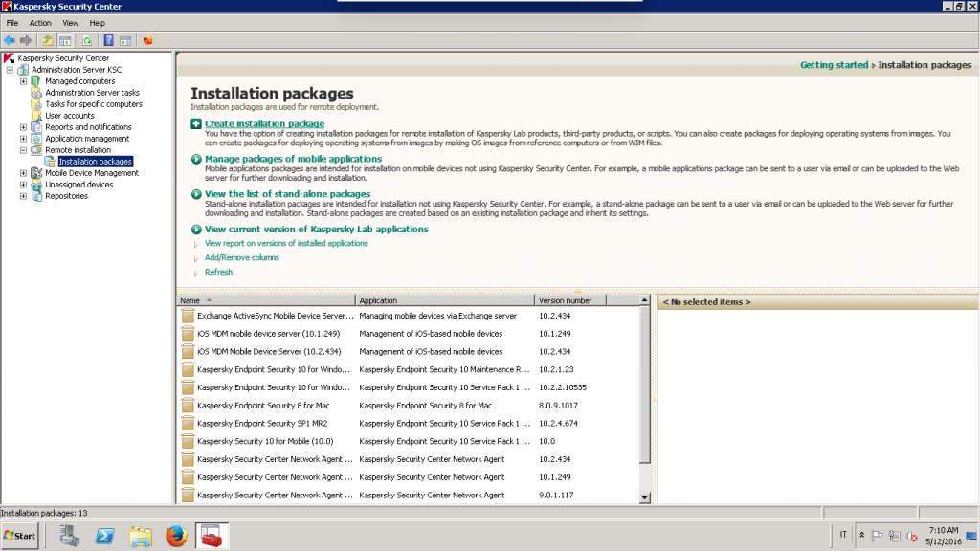Image resolution: width=980 pixels, height=551 pixels.
Task: Click the package icon of iOS MDM mobile device server (10.1.249)
Action: [188, 334]
